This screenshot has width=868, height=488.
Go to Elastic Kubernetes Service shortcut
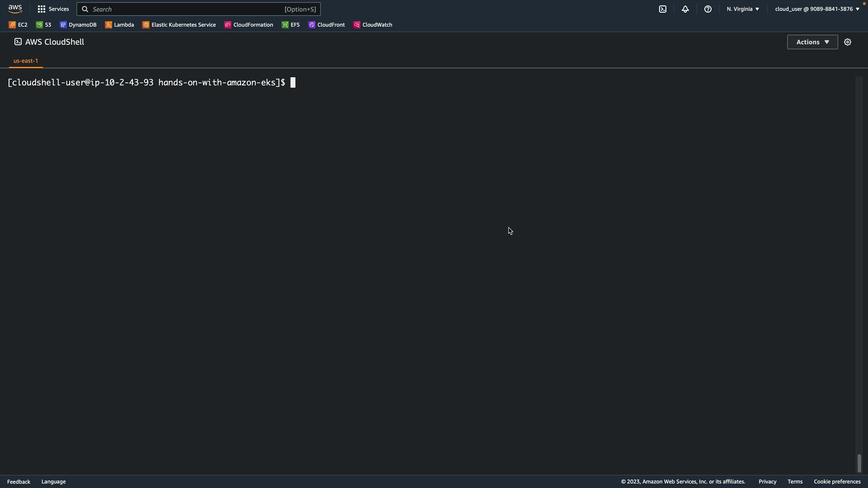point(179,25)
